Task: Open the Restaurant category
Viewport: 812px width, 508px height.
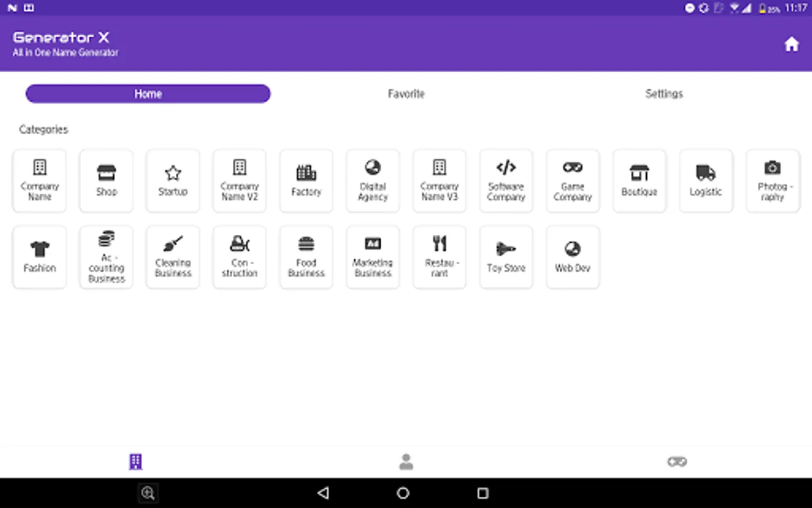Action: (x=439, y=257)
